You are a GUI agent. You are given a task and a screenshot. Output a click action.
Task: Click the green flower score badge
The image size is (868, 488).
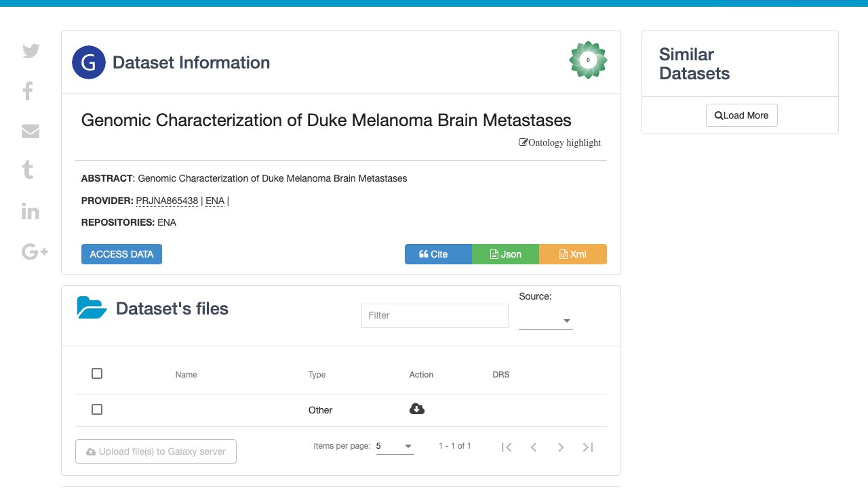coord(588,60)
